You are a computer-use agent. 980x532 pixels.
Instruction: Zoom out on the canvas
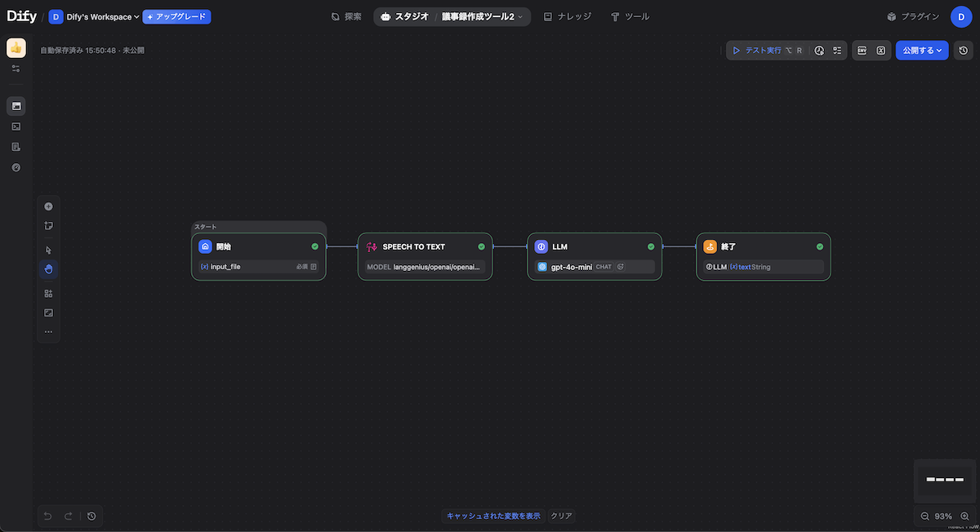click(925, 516)
